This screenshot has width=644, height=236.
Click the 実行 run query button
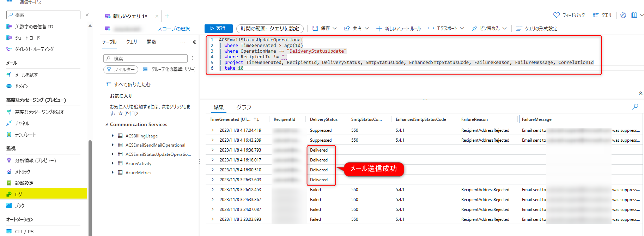(x=218, y=28)
